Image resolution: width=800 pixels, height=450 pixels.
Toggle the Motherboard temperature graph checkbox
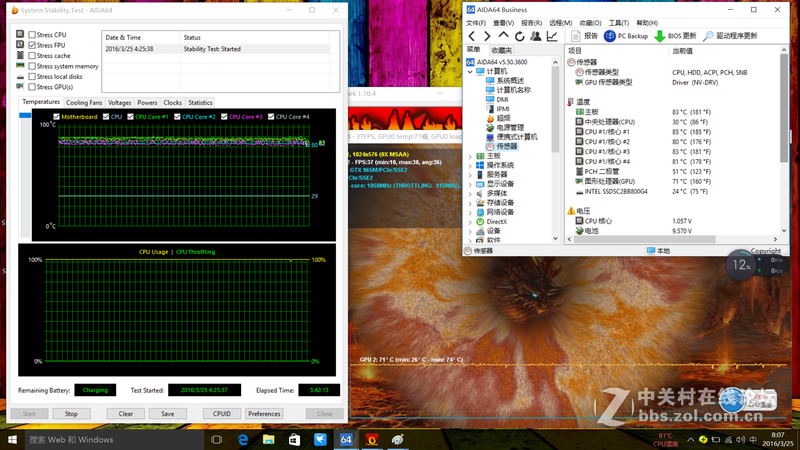point(56,117)
